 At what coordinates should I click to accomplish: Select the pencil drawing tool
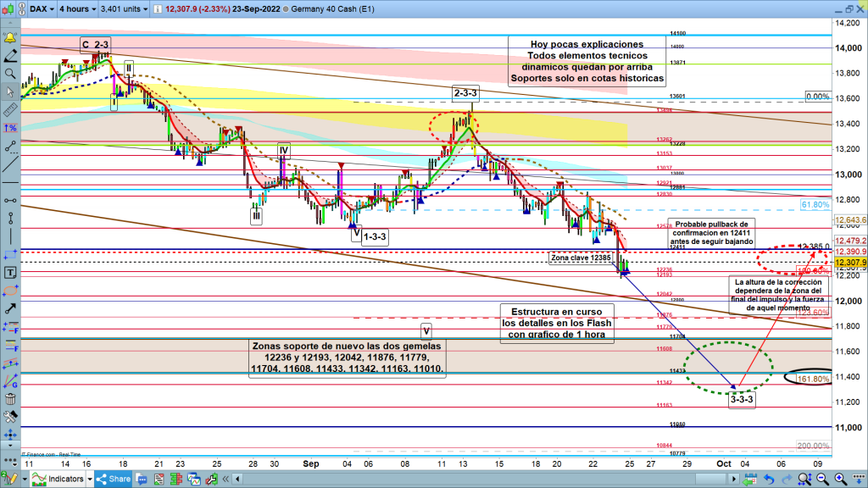(x=10, y=56)
